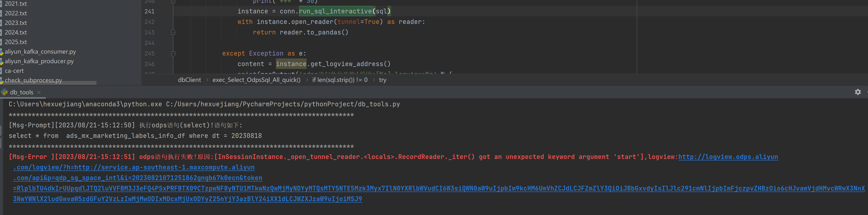Click 'tunnel=True' argument in line 242

358,22
